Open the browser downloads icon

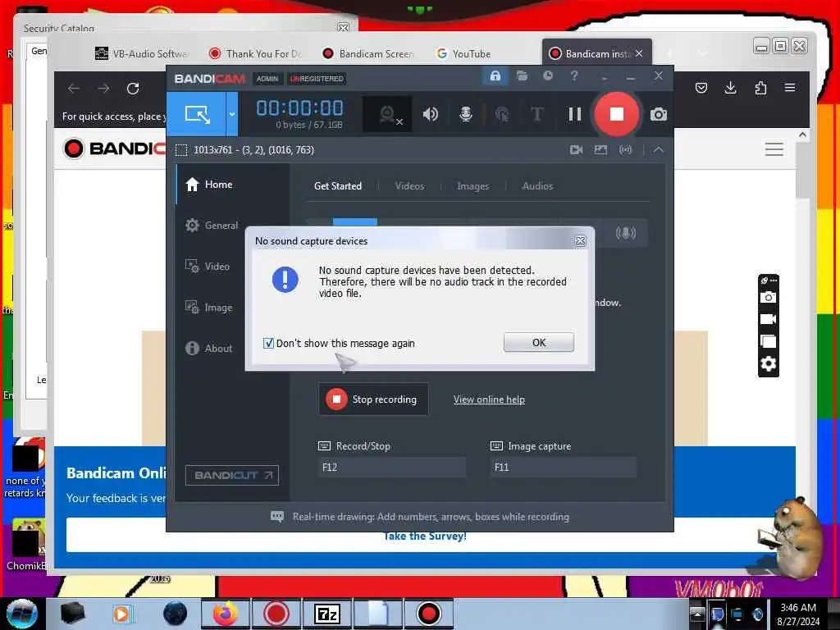730,88
